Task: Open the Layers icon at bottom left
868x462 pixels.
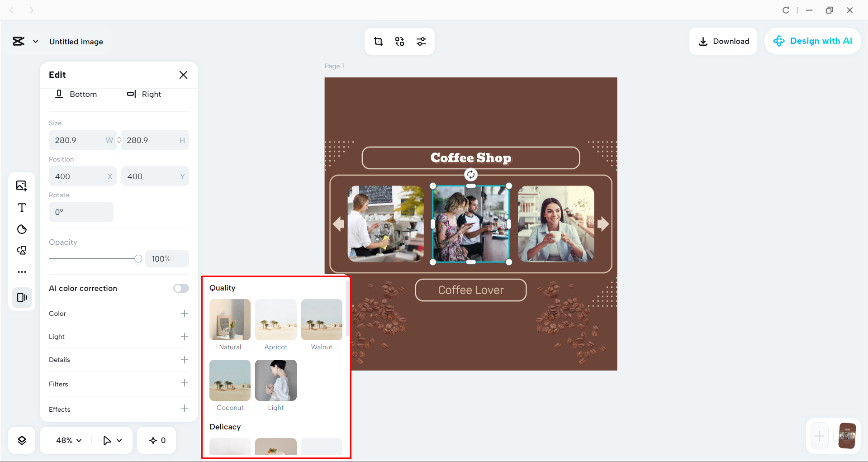Action: (x=21, y=440)
